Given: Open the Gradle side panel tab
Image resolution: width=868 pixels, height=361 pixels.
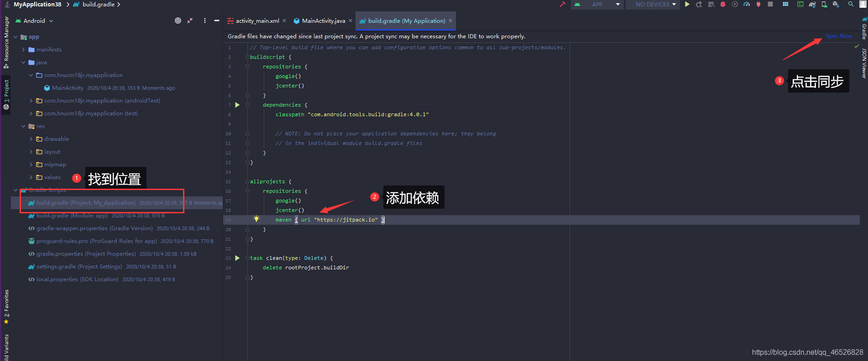Looking at the screenshot, I should pos(864,28).
